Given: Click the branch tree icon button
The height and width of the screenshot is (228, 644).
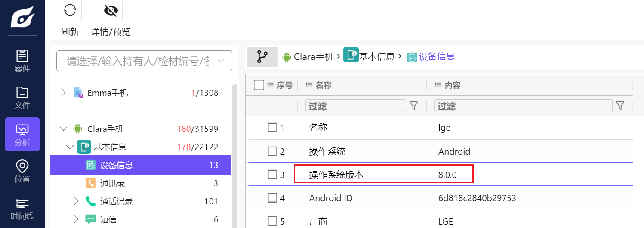Looking at the screenshot, I should tap(262, 56).
